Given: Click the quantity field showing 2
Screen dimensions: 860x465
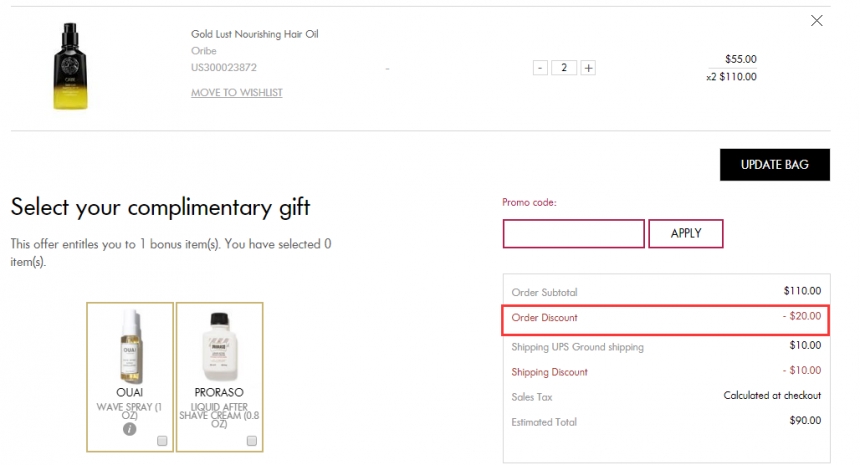Looking at the screenshot, I should (564, 68).
